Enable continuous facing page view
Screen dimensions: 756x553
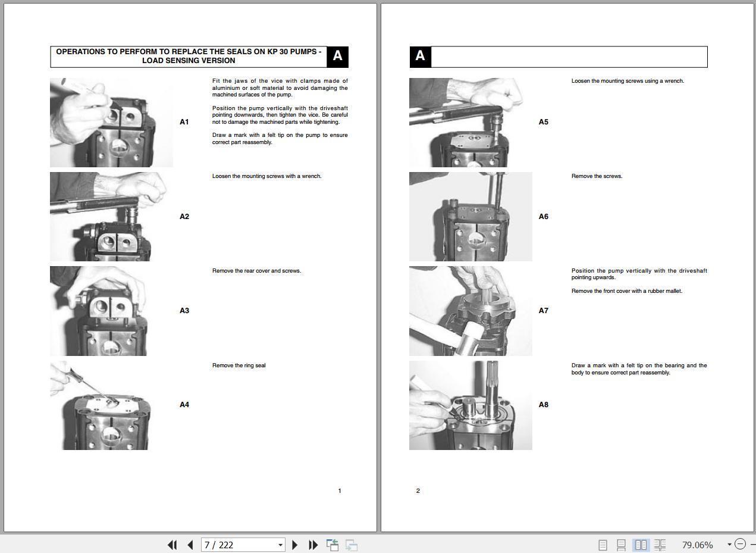pyautogui.click(x=660, y=545)
